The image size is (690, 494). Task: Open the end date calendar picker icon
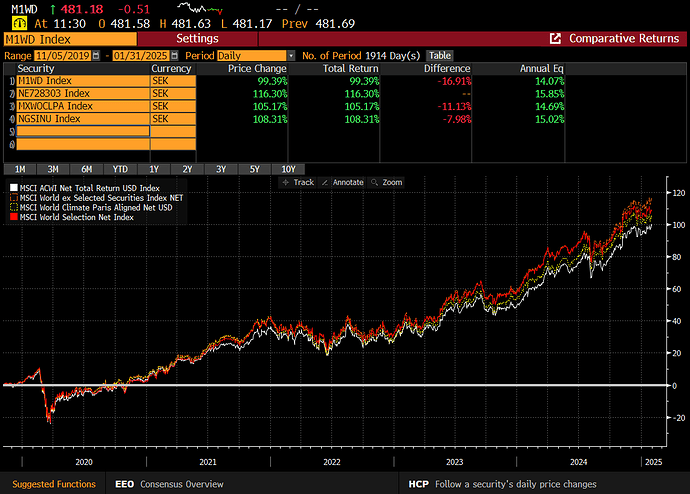174,56
